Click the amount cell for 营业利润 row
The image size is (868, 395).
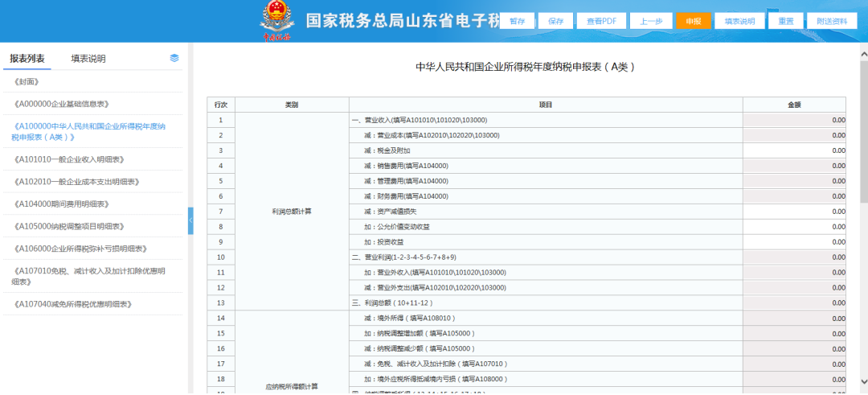coord(794,257)
